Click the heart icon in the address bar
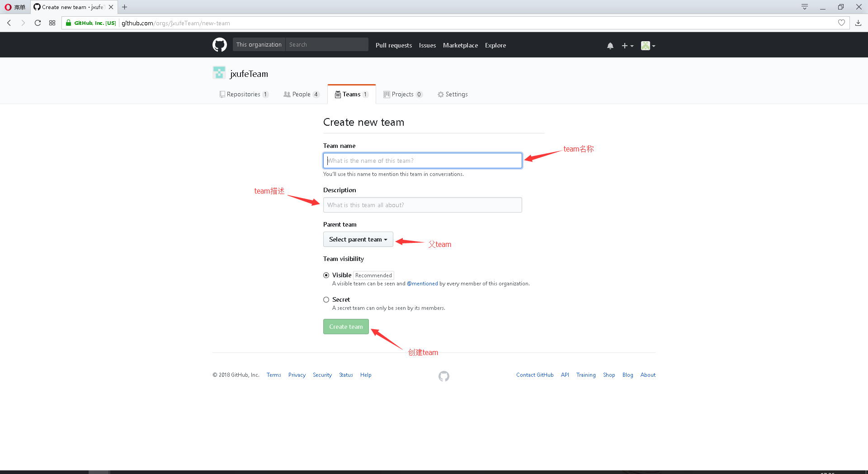Screen dimensions: 868x474 (841, 23)
